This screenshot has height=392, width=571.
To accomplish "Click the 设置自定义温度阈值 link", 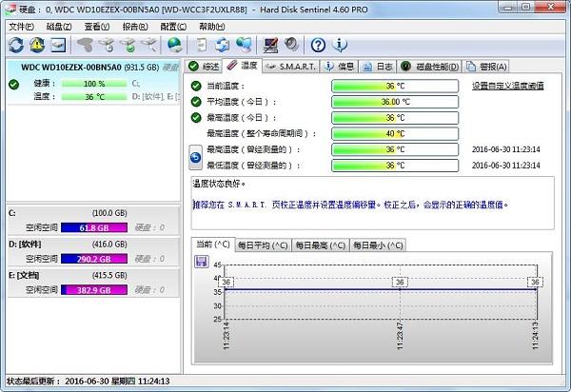I will (507, 86).
